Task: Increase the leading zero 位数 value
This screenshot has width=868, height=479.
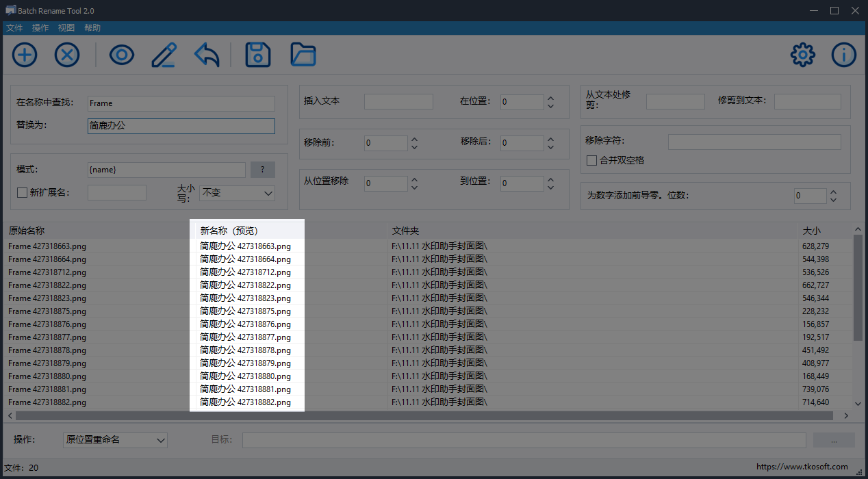Action: point(833,192)
